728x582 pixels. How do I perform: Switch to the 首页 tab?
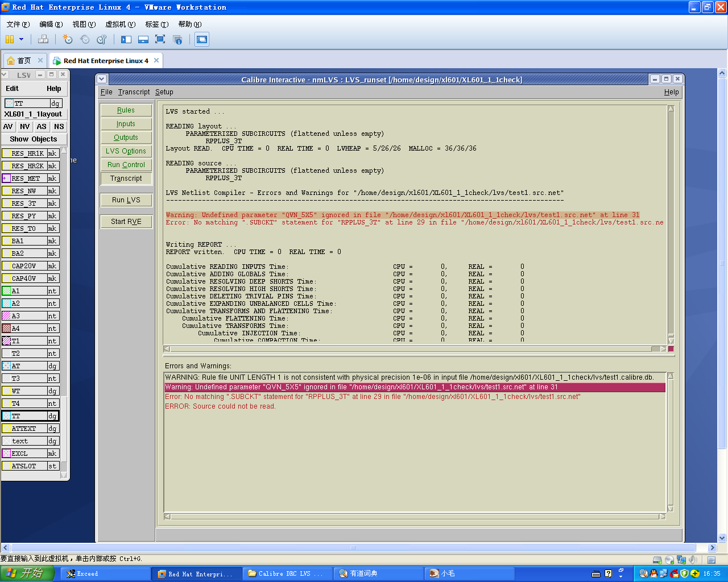[x=25, y=60]
